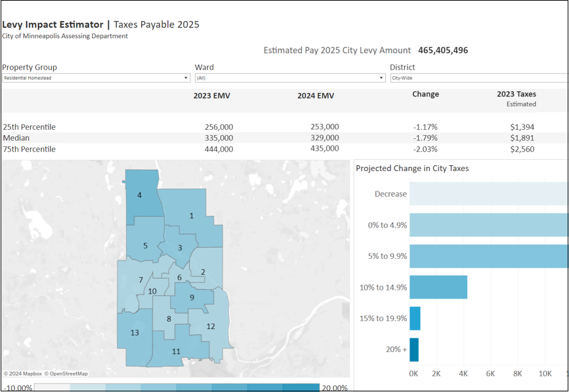Open the Ward filter dropdown
The height and width of the screenshot is (392, 569).
(290, 78)
